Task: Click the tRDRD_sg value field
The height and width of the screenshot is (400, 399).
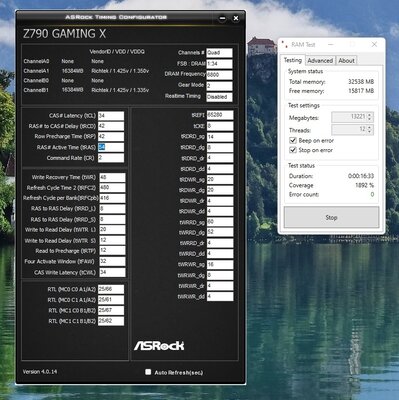Action: coord(220,137)
